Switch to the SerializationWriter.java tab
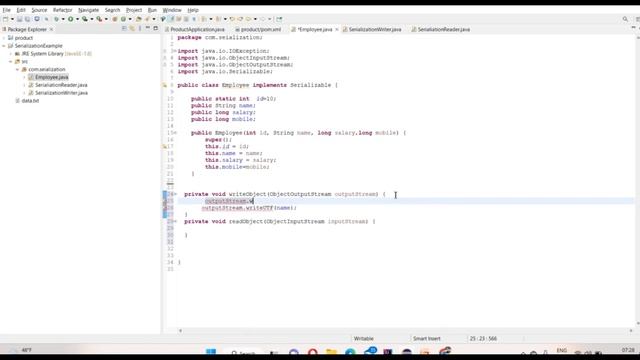Viewport: 640px width, 360px height. [372, 29]
